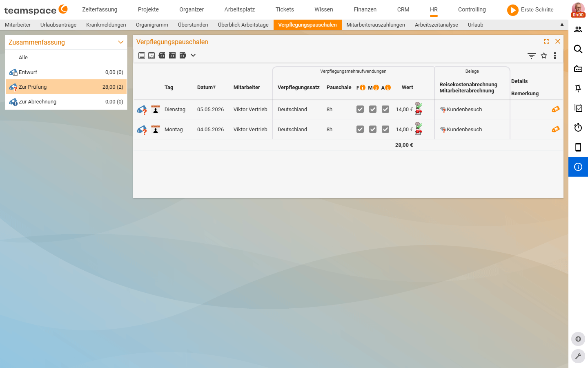Toggle M checkbox in Montag row
Screen dimensions: 588x368
[373, 129]
